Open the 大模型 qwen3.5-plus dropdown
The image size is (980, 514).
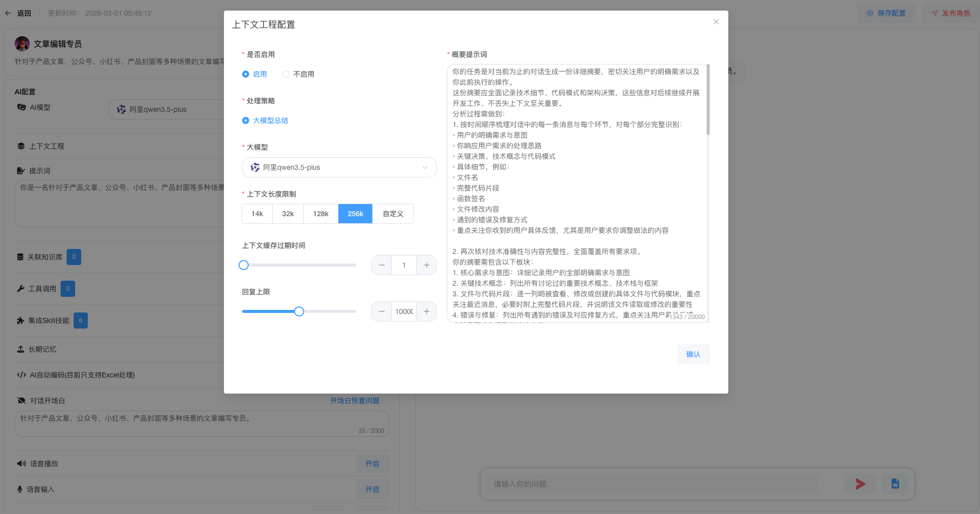coord(339,167)
